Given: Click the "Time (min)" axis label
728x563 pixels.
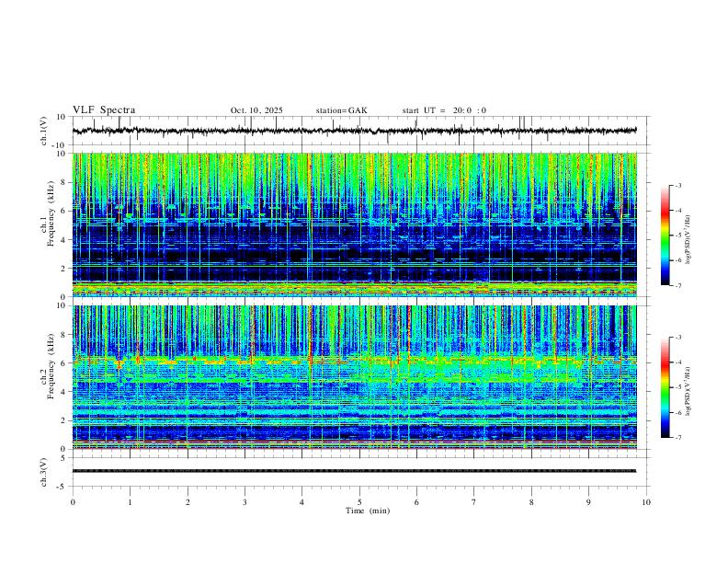Looking at the screenshot, I should coord(368,511).
